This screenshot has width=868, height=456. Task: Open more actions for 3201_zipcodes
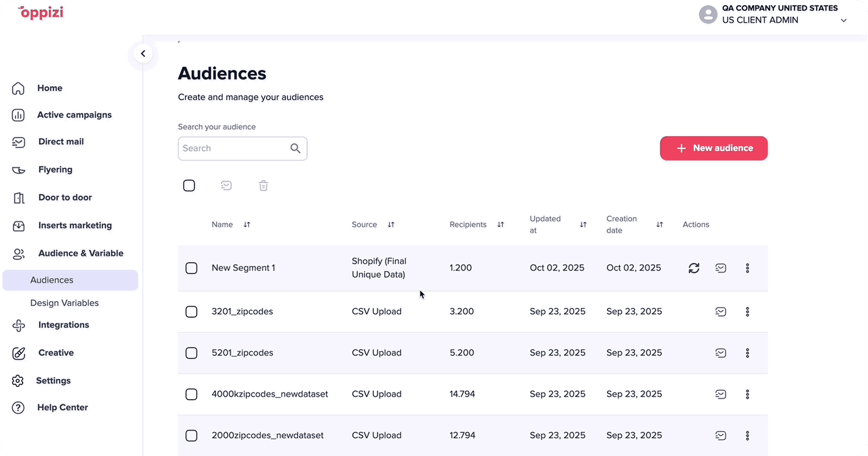pyautogui.click(x=748, y=312)
